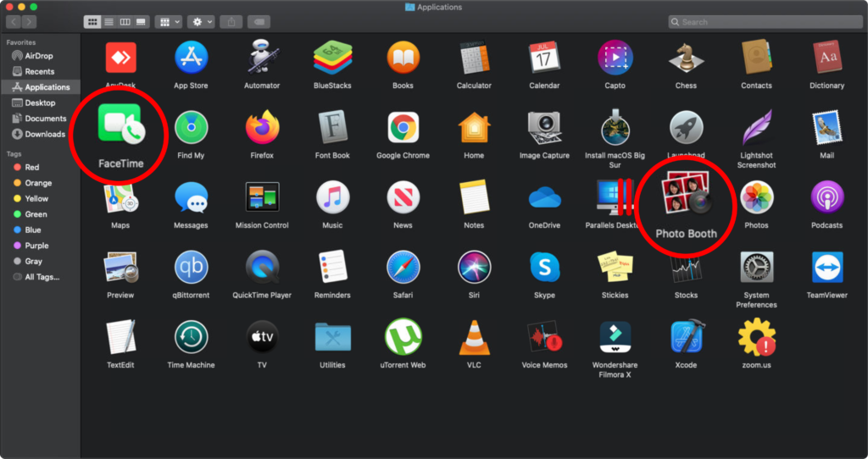
Task: Select the Siri app icon
Action: point(474,267)
